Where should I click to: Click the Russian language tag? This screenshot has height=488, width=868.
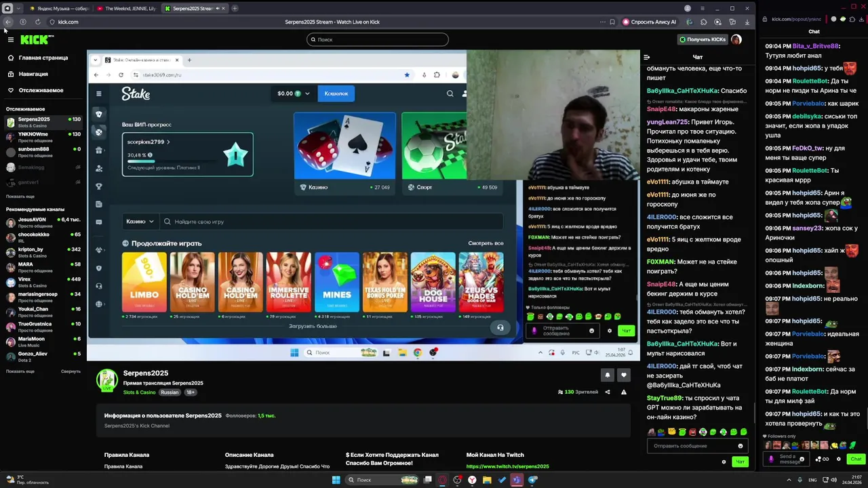click(170, 392)
